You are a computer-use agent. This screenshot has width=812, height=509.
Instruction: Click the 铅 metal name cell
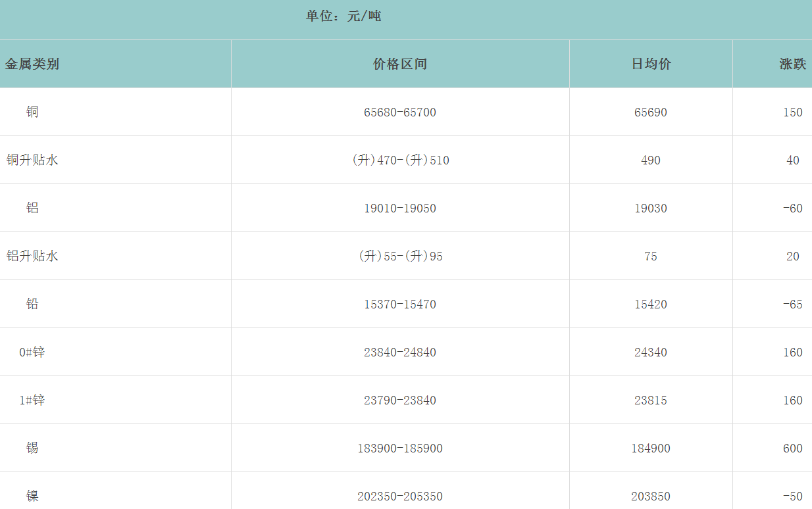click(32, 304)
